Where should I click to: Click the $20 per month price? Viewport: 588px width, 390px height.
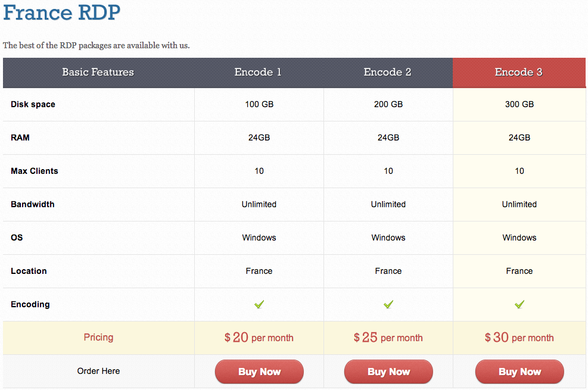point(259,338)
